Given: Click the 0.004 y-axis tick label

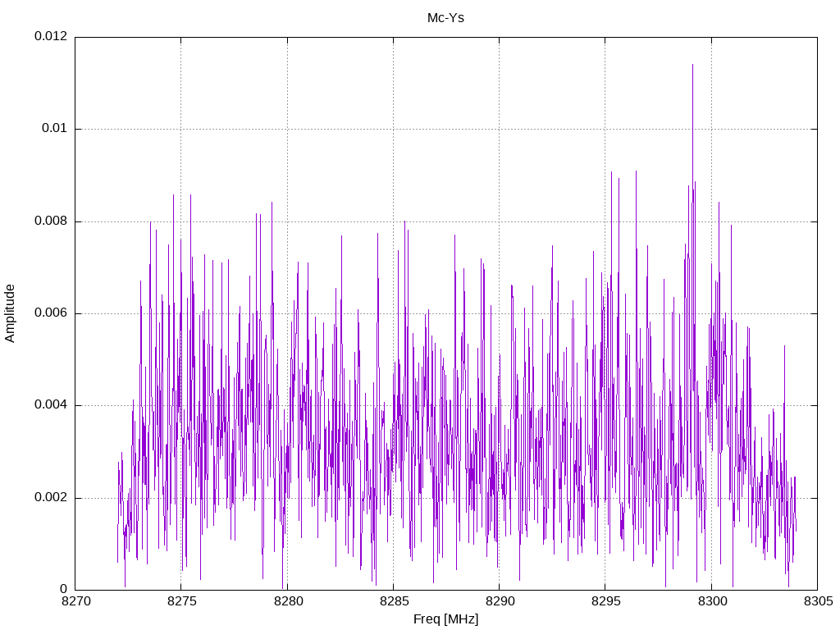Looking at the screenshot, I should coord(51,405).
